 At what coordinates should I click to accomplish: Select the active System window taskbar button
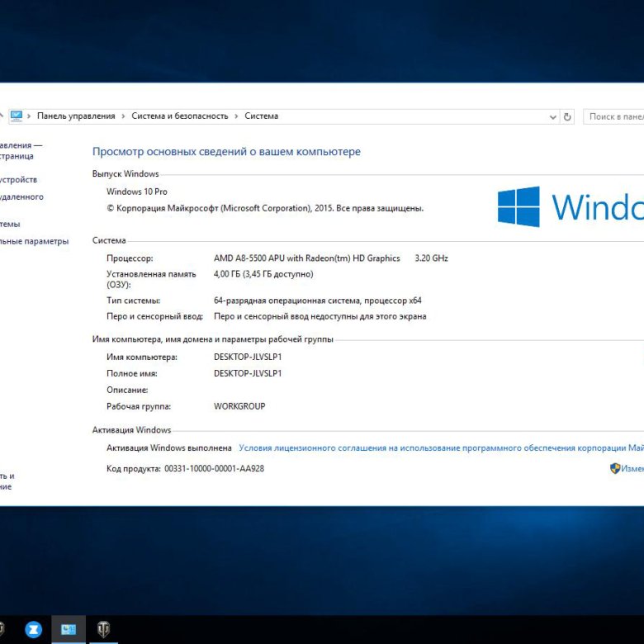[x=69, y=629]
